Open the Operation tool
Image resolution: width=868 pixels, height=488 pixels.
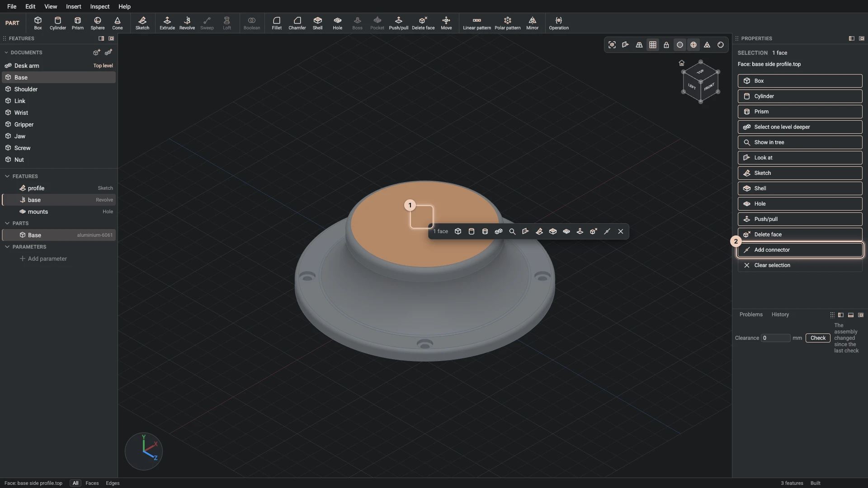click(x=559, y=23)
